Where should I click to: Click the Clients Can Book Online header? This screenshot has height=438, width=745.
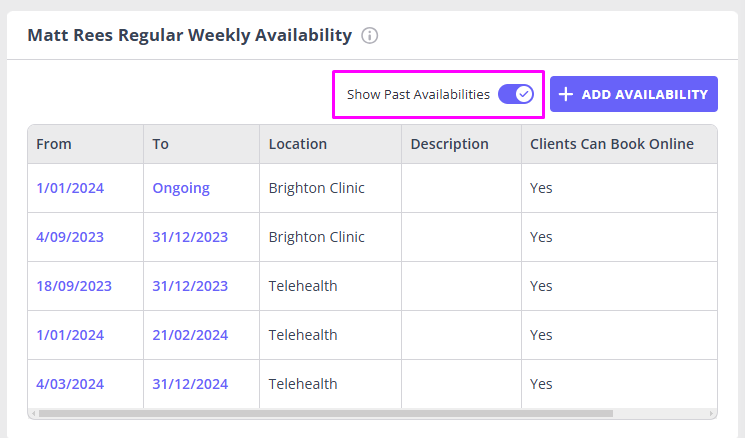pos(612,144)
